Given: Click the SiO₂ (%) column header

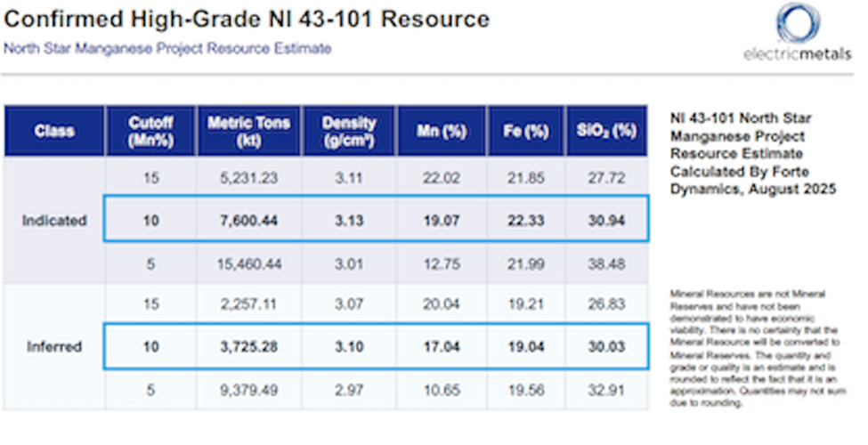Looking at the screenshot, I should [606, 131].
